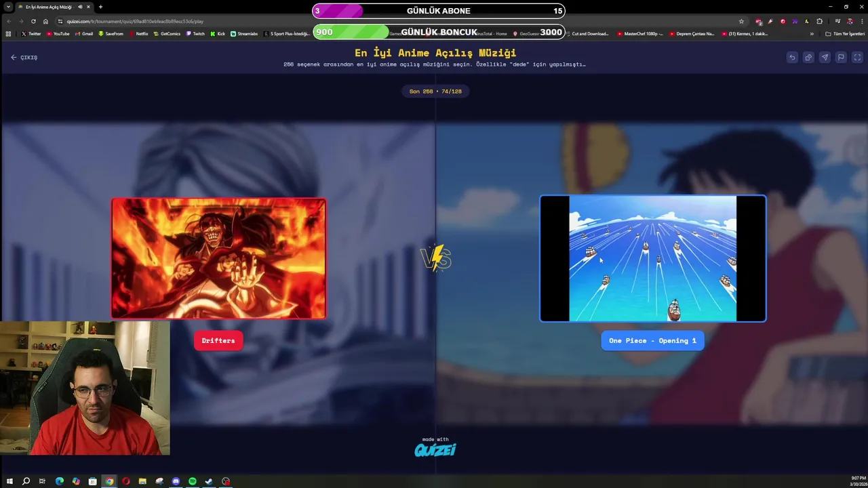This screenshot has width=868, height=488.
Task: Close the En İyi Anime tab
Action: coord(88,7)
